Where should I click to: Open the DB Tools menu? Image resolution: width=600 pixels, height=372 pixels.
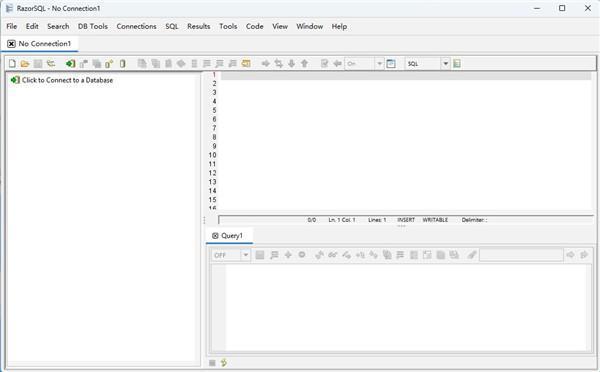pos(93,26)
